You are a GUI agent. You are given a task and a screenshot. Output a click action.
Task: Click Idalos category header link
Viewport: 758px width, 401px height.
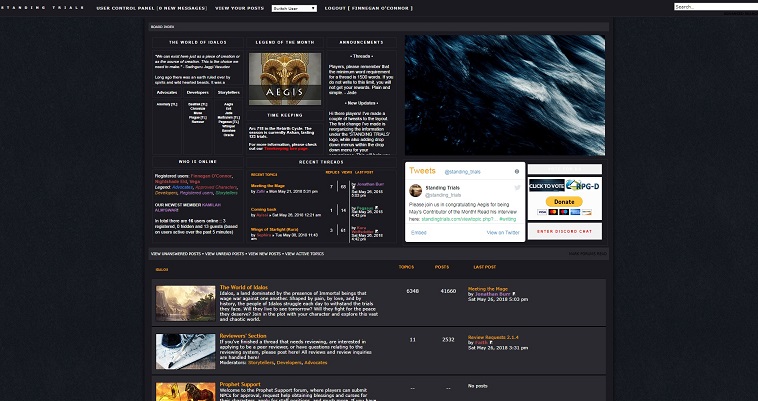click(x=162, y=270)
